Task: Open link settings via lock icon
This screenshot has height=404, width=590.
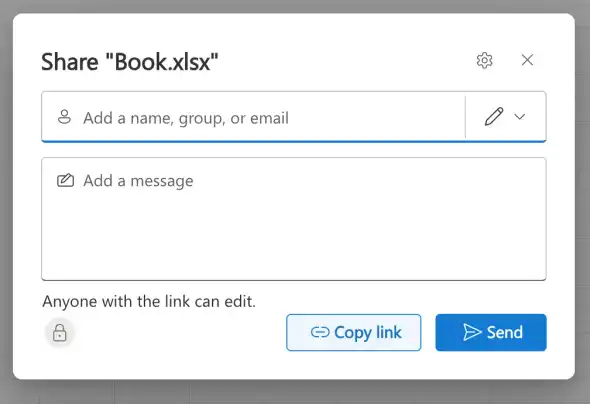Action: click(59, 333)
